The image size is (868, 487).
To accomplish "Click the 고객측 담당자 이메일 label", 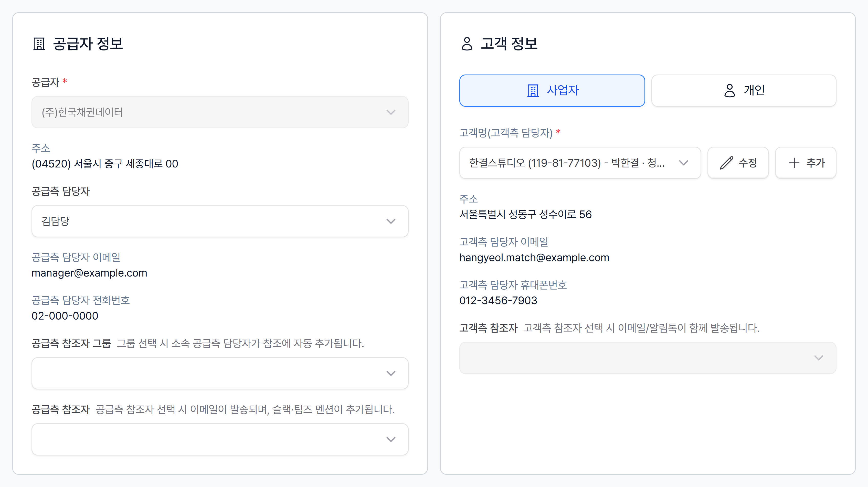I will 504,242.
